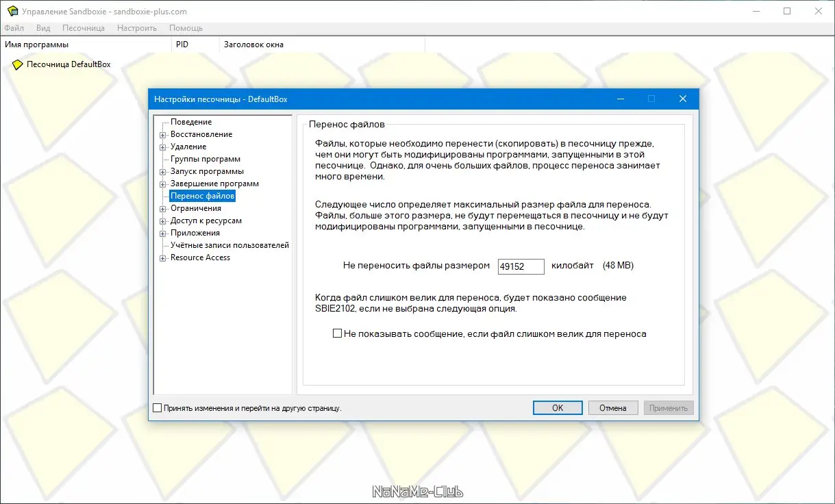The image size is (835, 504).
Task: Open the Песочница menu
Action: pos(84,28)
